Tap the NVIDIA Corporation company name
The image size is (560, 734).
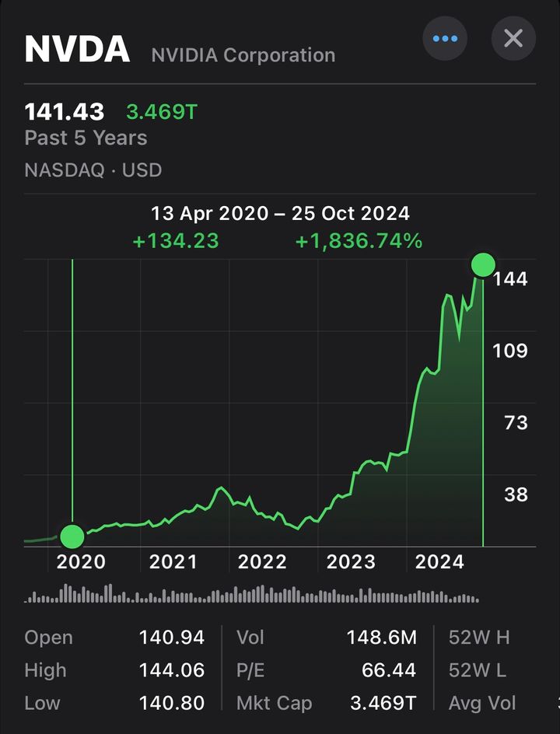click(x=243, y=55)
